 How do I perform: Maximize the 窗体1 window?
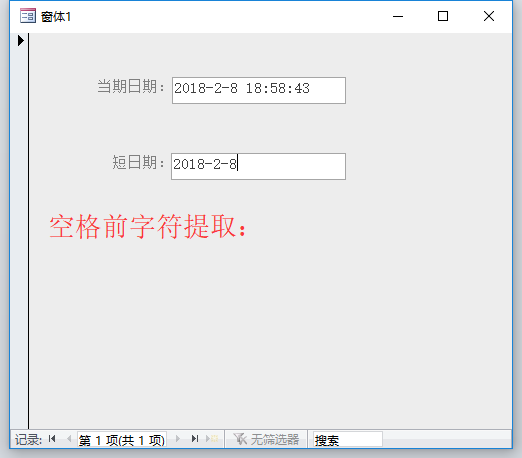point(443,16)
